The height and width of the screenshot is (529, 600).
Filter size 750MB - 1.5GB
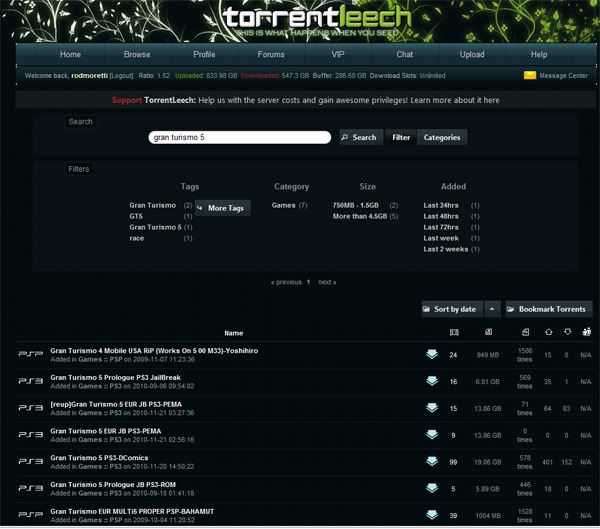355,205
